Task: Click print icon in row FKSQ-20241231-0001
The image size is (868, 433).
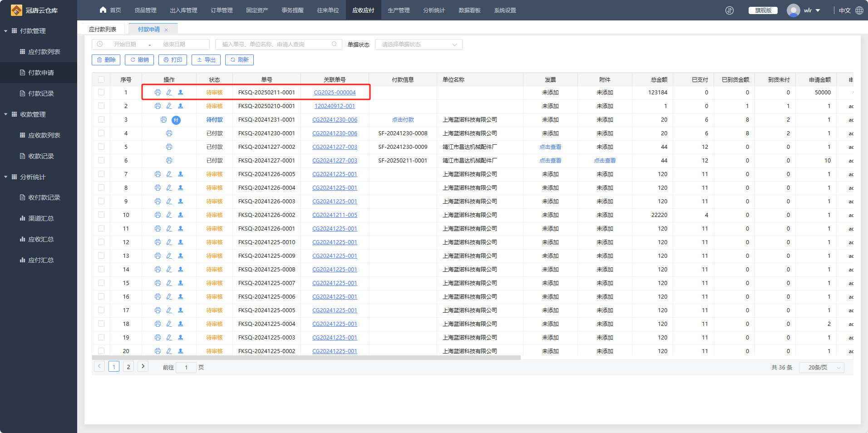Action: 163,120
